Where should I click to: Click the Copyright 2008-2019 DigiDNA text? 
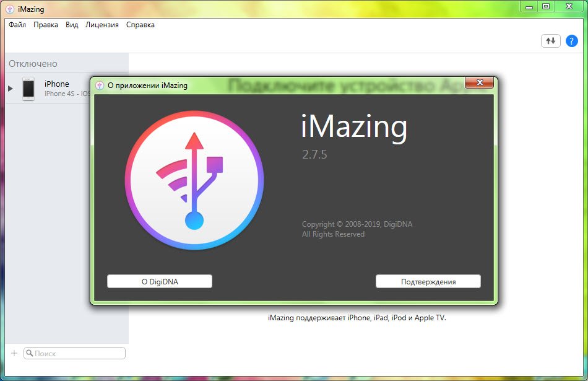pyautogui.click(x=357, y=224)
